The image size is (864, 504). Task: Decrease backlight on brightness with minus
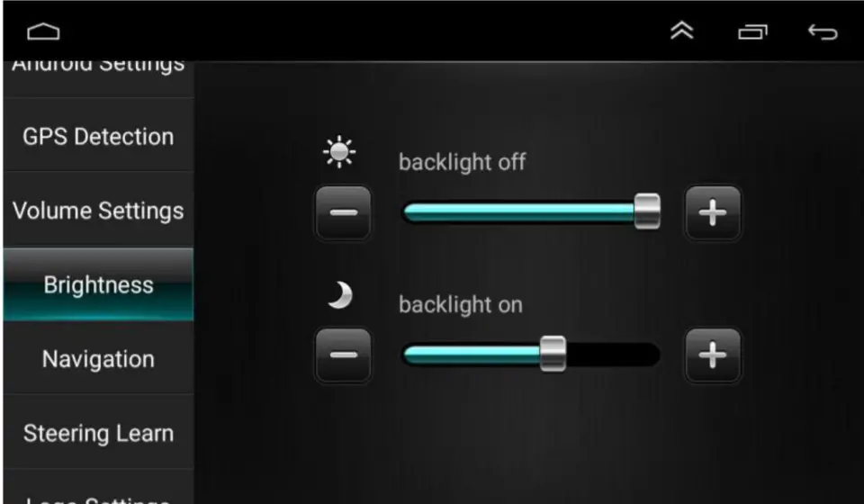pyautogui.click(x=343, y=355)
